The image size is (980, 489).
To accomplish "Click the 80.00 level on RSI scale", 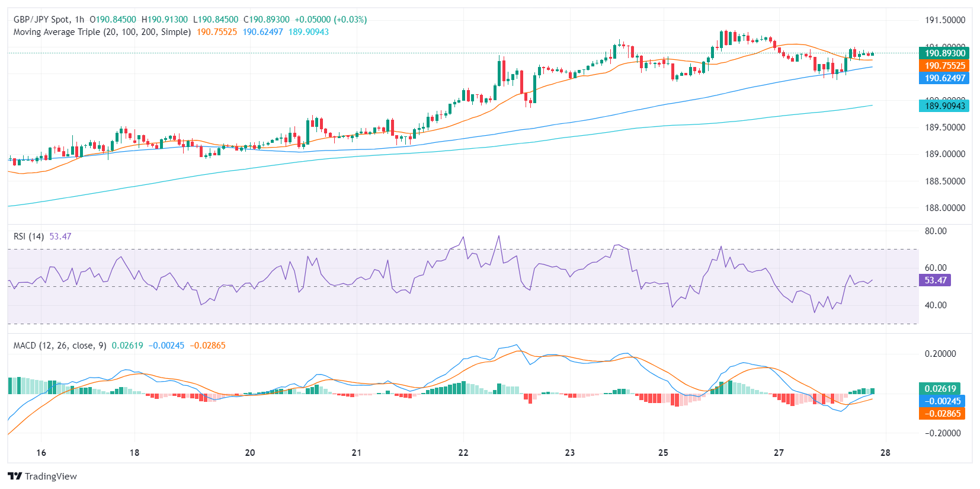I will pyautogui.click(x=936, y=231).
